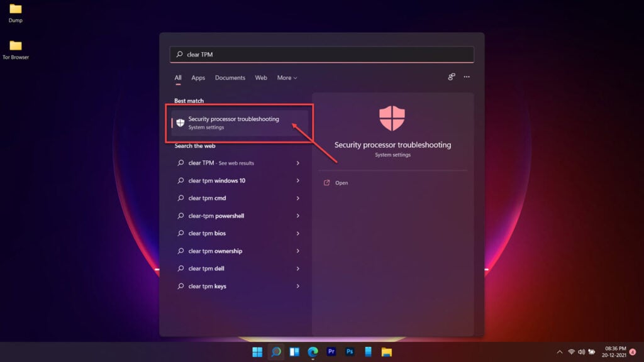644x362 pixels.
Task: Select clear tpm windows 10 suggestion
Action: 240,180
